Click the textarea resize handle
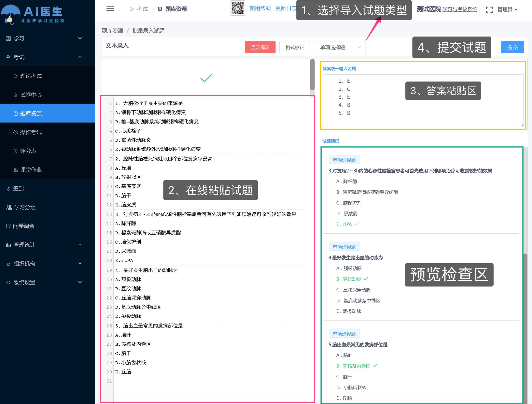Viewport: 532px width, 404px height. [x=521, y=125]
